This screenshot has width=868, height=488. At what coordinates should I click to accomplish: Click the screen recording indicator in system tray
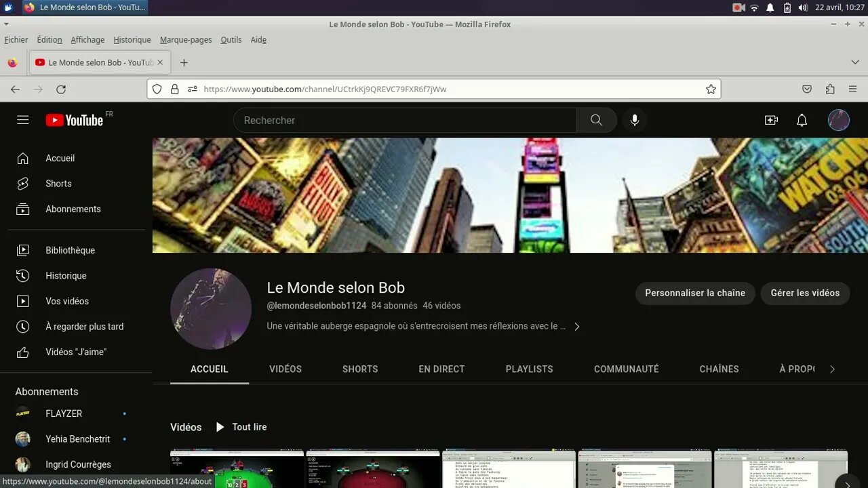[738, 7]
